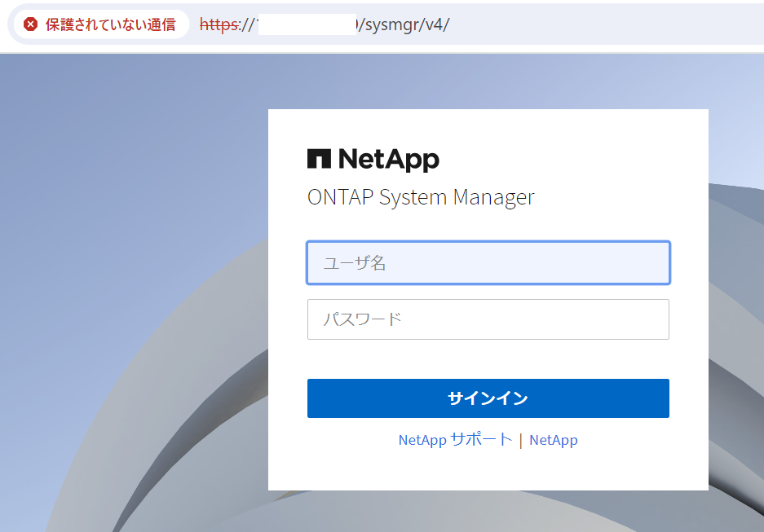Click the サインイン button label text
This screenshot has width=764, height=532.
[x=488, y=398]
